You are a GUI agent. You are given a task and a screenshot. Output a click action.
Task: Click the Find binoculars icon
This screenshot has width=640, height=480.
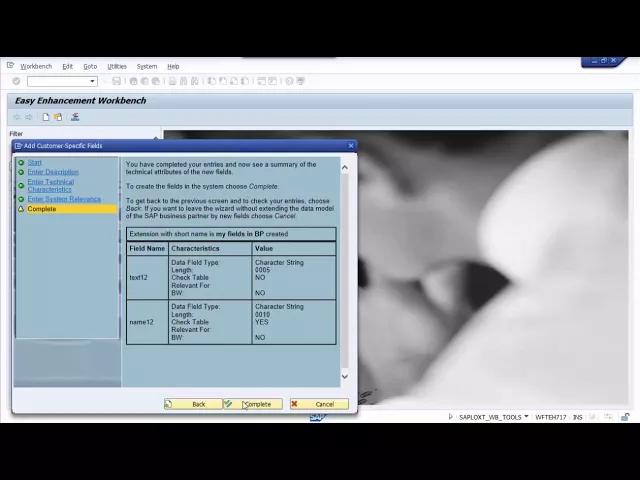[x=184, y=81]
